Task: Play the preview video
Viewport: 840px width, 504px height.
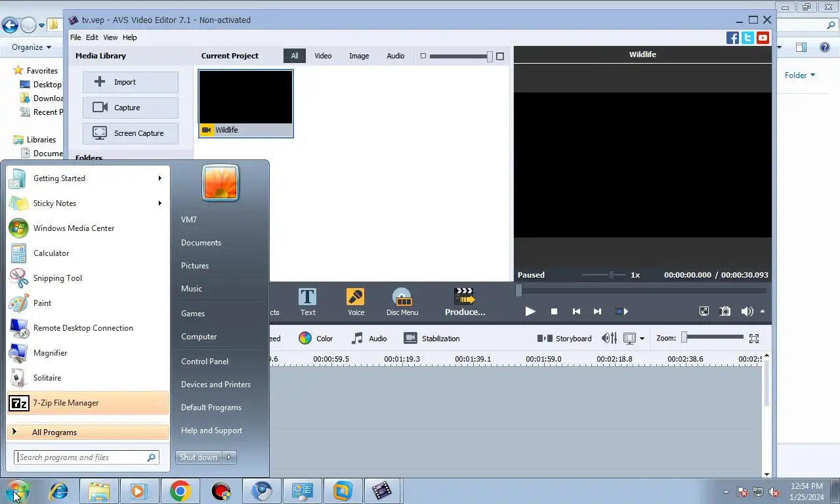Action: point(530,312)
